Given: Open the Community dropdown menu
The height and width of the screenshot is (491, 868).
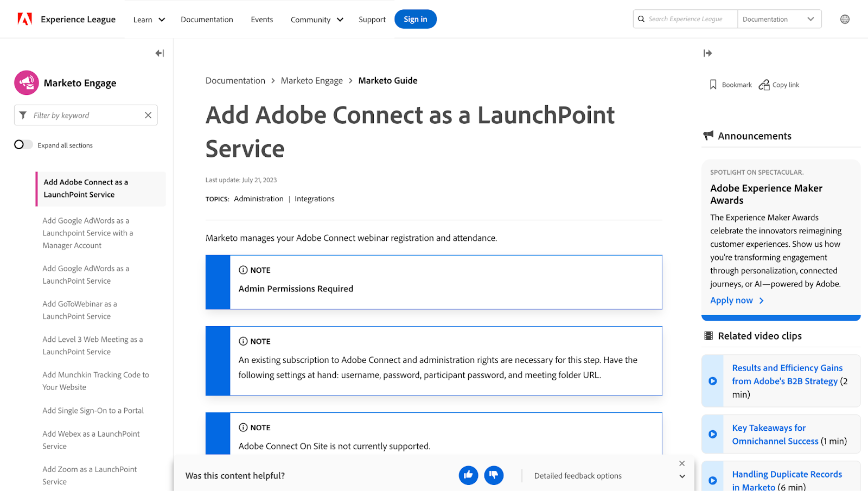Looking at the screenshot, I should pos(317,20).
